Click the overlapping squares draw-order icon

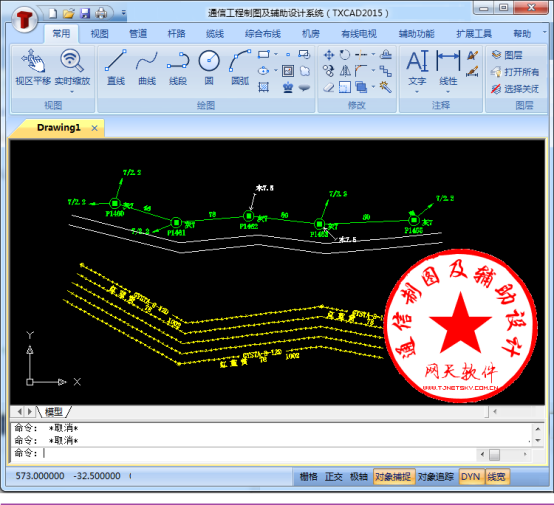coord(361,87)
